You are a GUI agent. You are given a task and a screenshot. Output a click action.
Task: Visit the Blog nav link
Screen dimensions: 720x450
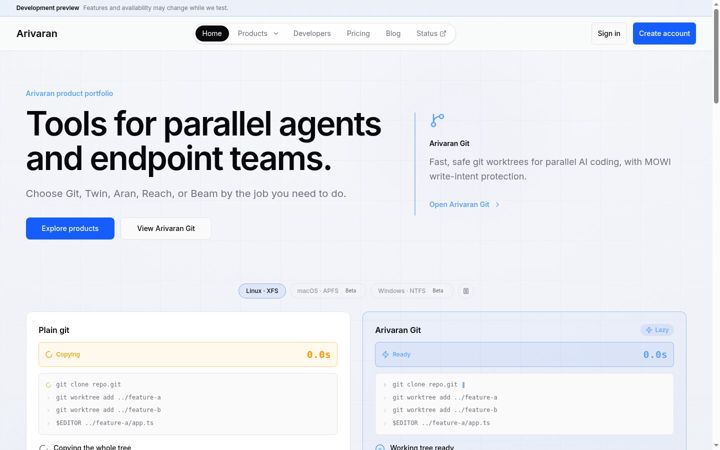point(393,34)
